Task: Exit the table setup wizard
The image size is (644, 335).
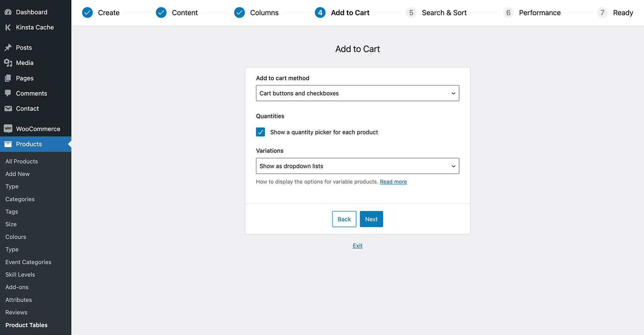Action: click(357, 246)
